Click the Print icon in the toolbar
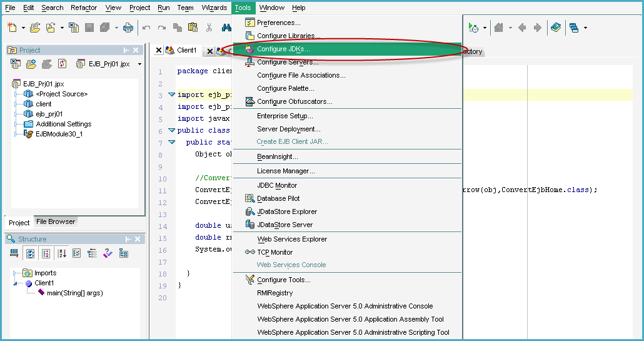 click(128, 28)
